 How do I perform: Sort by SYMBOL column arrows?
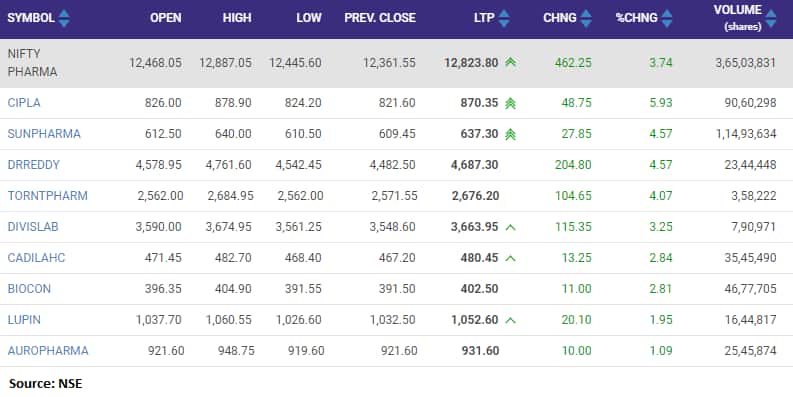(x=64, y=18)
